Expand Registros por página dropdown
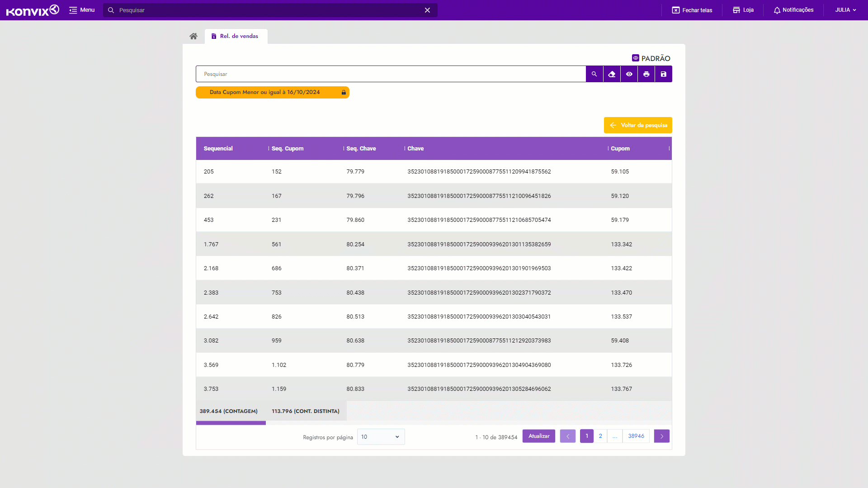 tap(381, 437)
